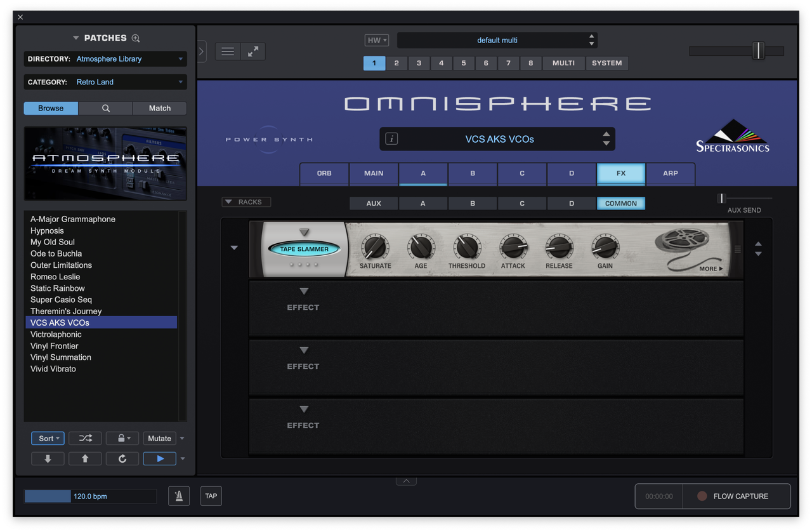
Task: Switch to the MAIN tab
Action: (x=374, y=173)
